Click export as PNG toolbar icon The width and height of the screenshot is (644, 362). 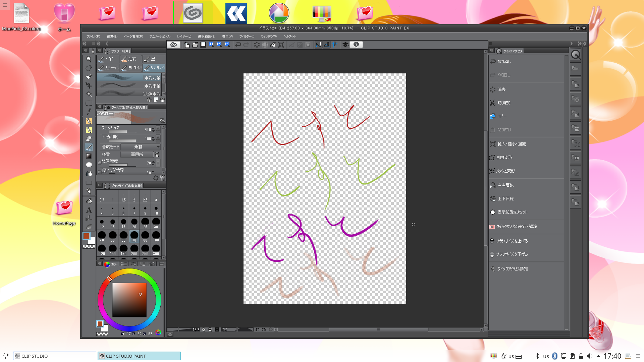pyautogui.click(x=219, y=45)
